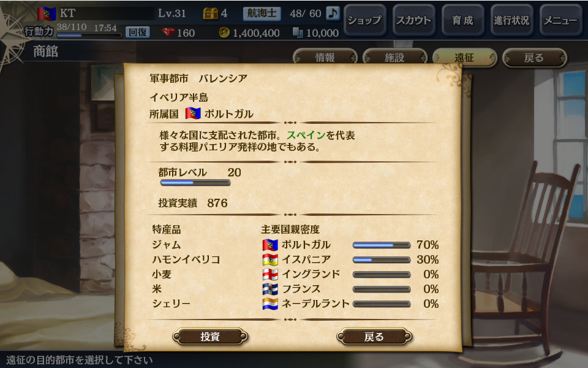Click the treasure chest icon
This screenshot has width=588, height=368.
tap(210, 13)
